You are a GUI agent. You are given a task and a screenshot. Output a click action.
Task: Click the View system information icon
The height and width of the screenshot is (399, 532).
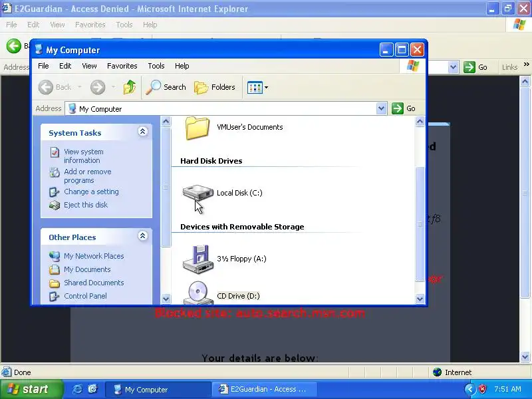(55, 152)
